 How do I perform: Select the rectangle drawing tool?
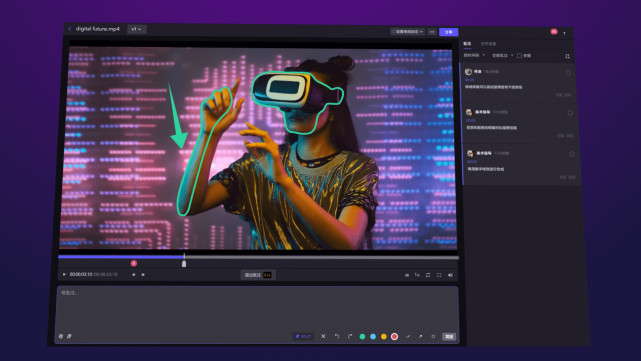(x=433, y=336)
